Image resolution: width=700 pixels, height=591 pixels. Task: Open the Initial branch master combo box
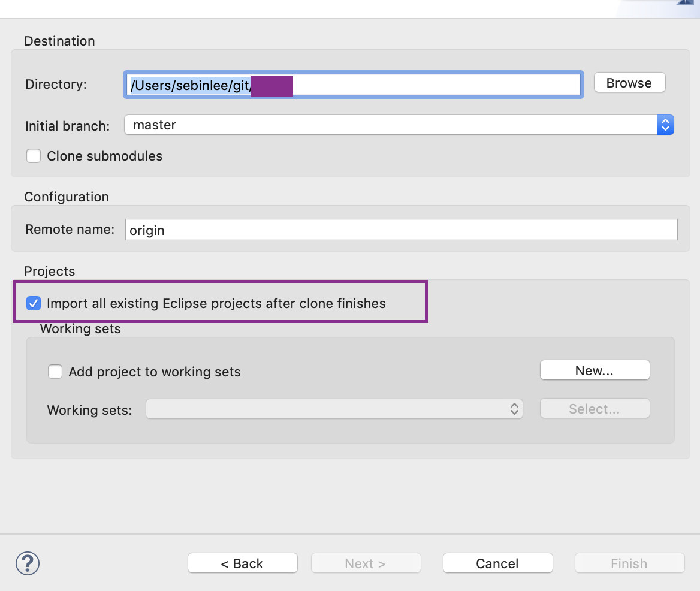(390, 125)
